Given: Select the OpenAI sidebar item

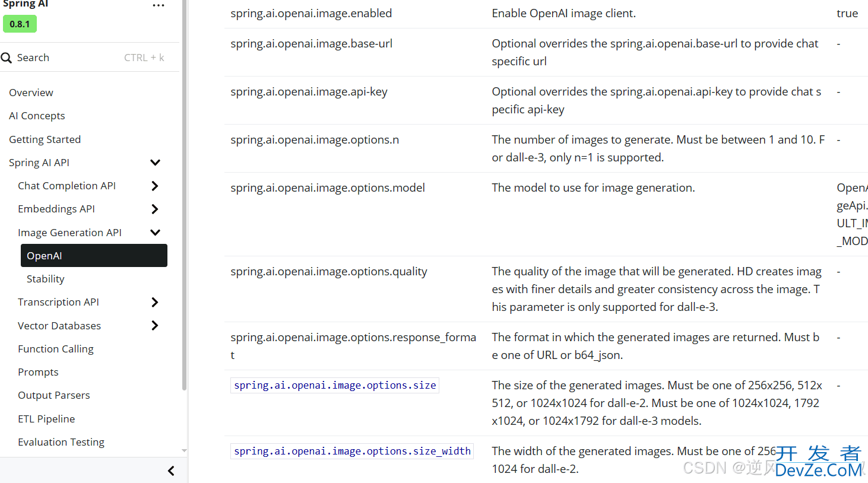Looking at the screenshot, I should pyautogui.click(x=94, y=256).
